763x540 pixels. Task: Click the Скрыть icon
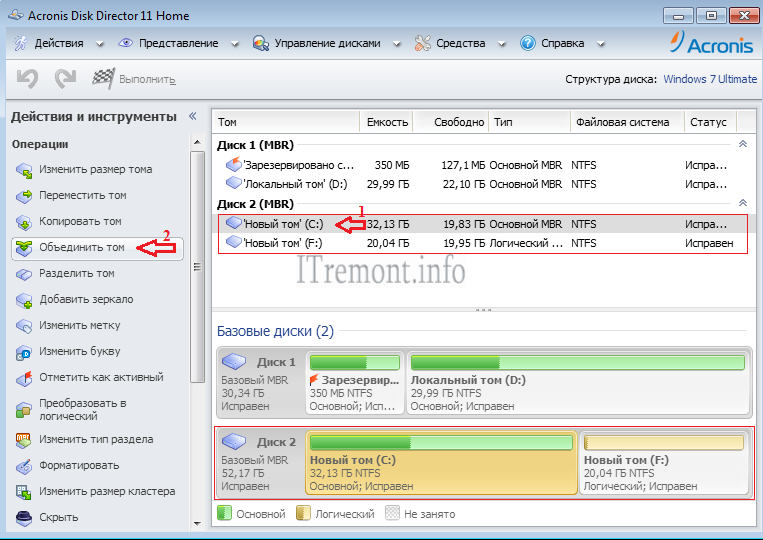24,519
